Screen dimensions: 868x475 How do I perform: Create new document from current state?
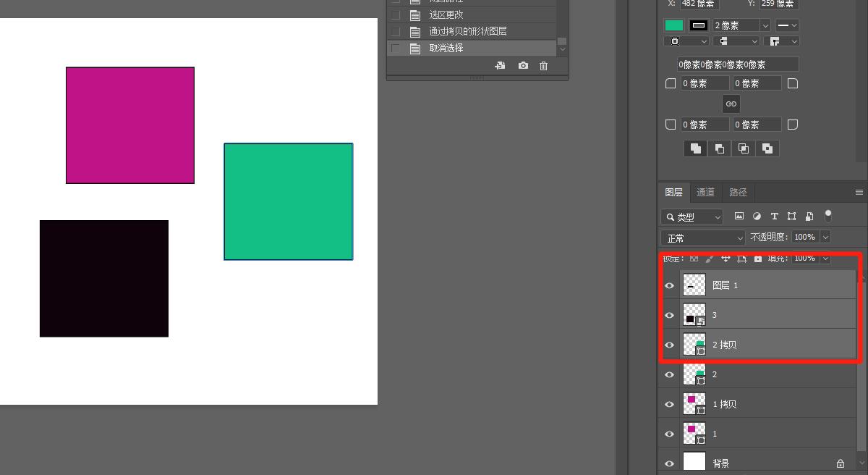pos(500,66)
